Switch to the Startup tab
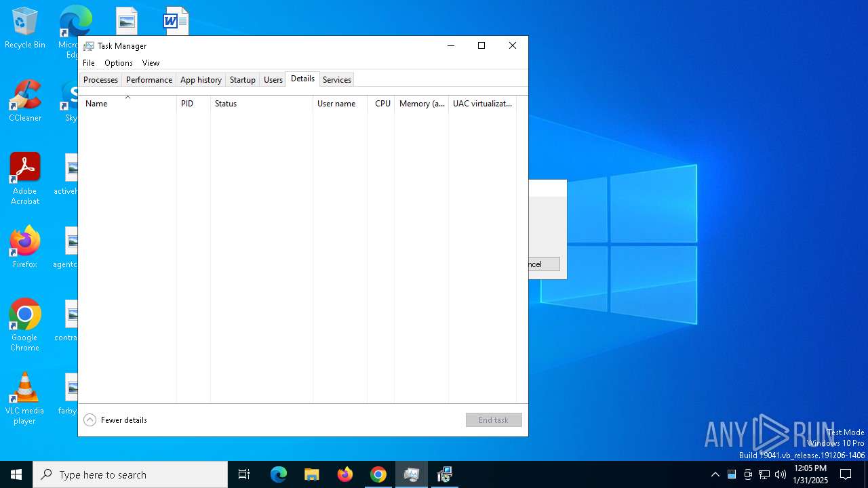This screenshot has height=488, width=868. point(242,80)
